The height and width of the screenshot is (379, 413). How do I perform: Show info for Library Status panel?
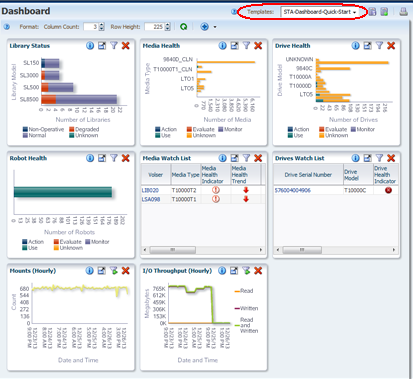(90, 46)
